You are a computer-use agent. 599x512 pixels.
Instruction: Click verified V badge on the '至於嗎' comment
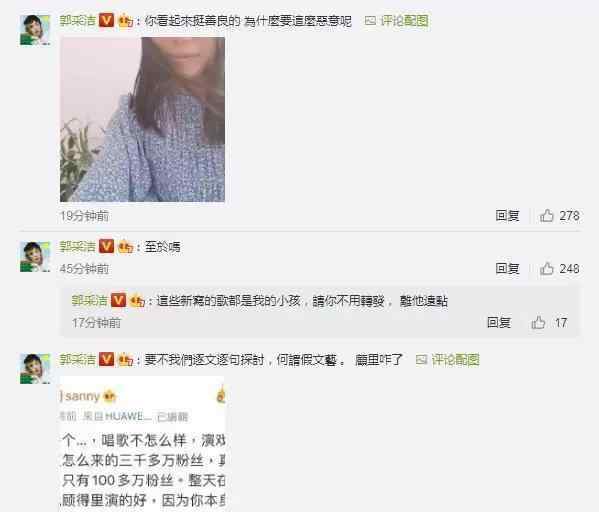point(106,246)
